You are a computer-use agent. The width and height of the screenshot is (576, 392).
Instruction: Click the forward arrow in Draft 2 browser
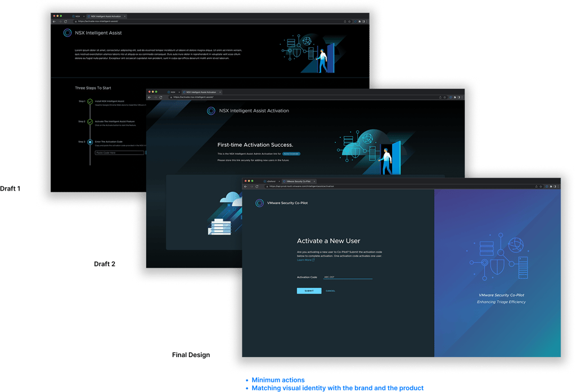point(155,97)
